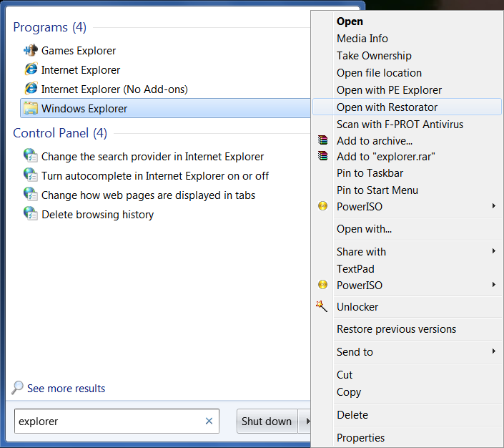Launch Internet Explorer from the results
The width and height of the screenshot is (504, 448).
(x=80, y=70)
